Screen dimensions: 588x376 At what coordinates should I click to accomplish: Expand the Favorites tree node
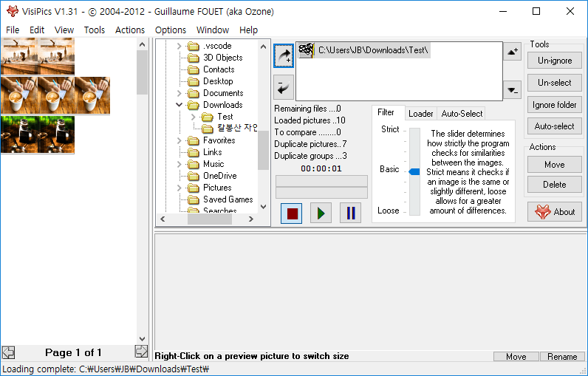point(180,140)
